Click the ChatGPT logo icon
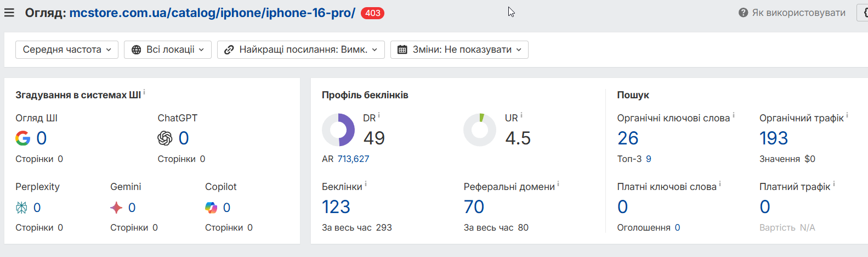This screenshot has height=257, width=868. pos(165,138)
